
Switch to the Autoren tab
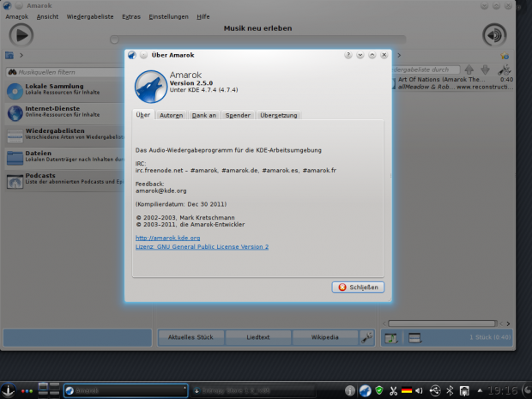[x=171, y=115]
